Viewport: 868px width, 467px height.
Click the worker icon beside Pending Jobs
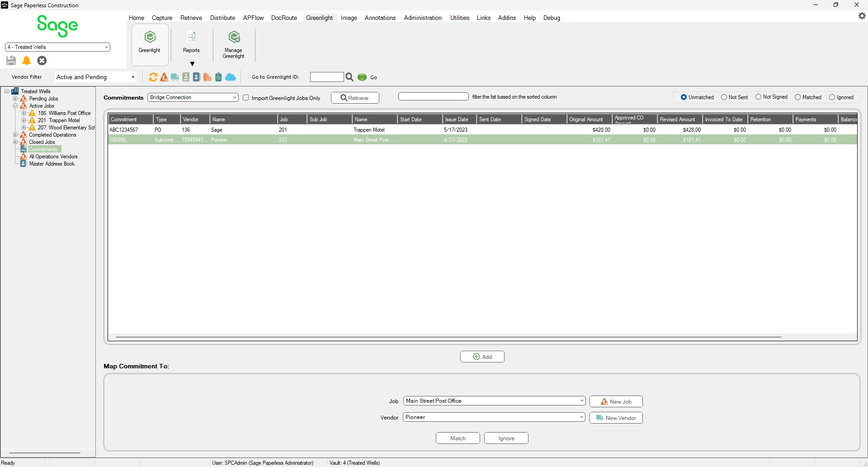[x=24, y=99]
